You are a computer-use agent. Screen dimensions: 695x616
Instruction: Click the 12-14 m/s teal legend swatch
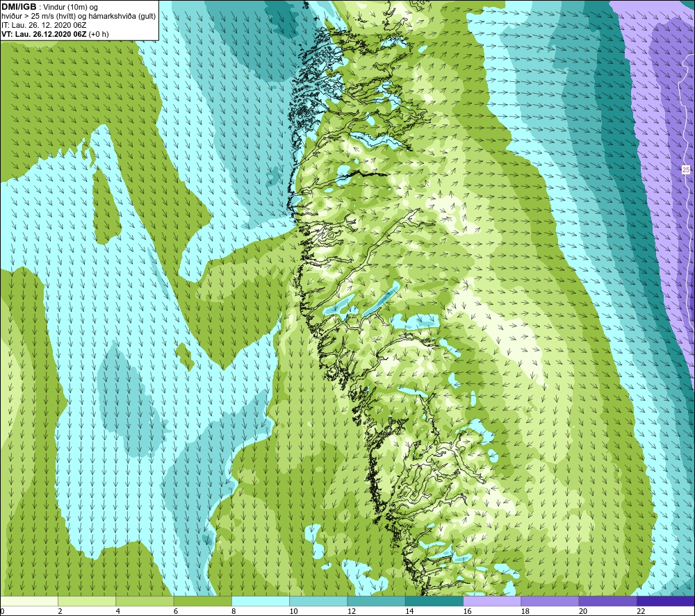(x=376, y=601)
